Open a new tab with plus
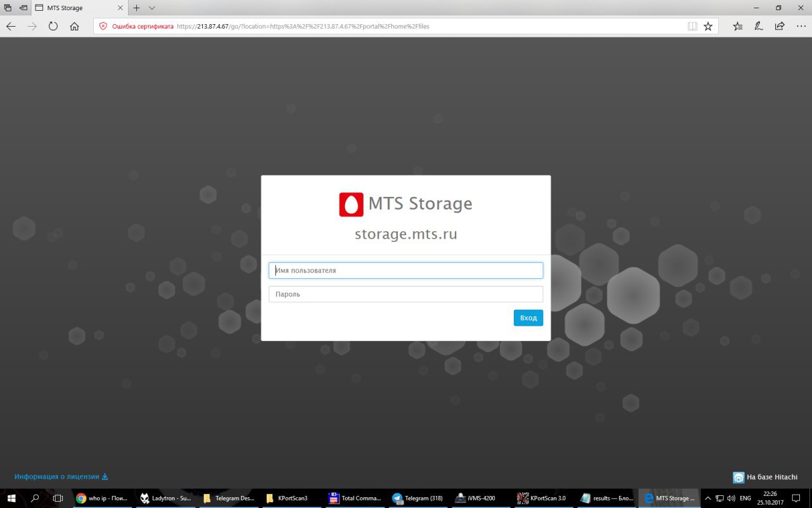This screenshot has height=508, width=812. coord(136,8)
